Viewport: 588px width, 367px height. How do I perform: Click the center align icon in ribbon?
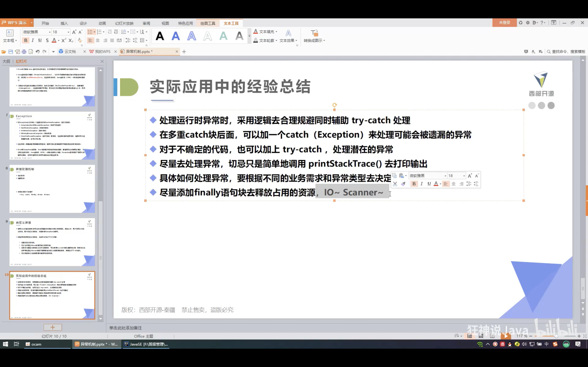pos(98,40)
